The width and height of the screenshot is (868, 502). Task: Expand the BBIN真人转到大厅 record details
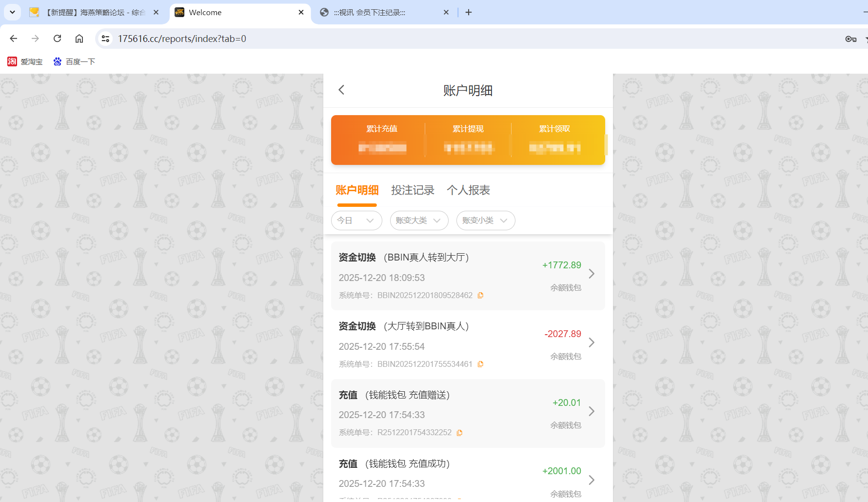(592, 274)
